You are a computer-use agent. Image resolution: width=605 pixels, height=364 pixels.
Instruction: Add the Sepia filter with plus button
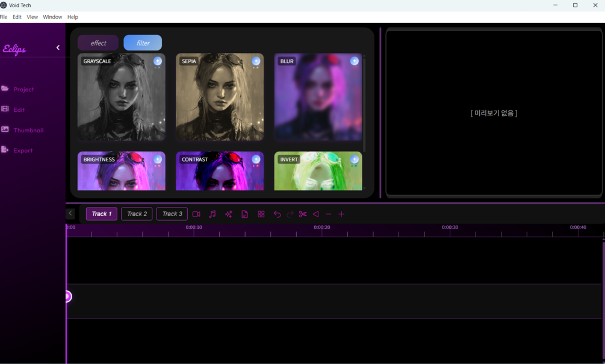click(256, 61)
